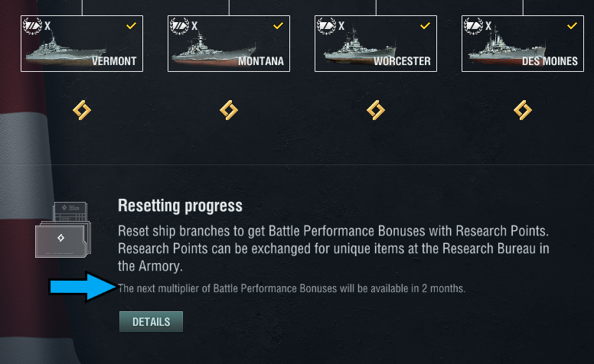The height and width of the screenshot is (364, 594).
Task: Click the yellow checkmark on Worcester card
Action: [x=425, y=26]
